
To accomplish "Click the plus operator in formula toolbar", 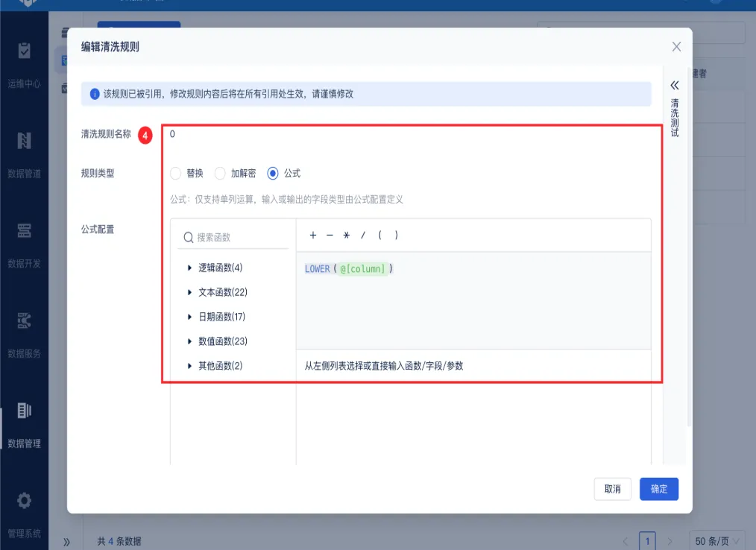I will [313, 236].
